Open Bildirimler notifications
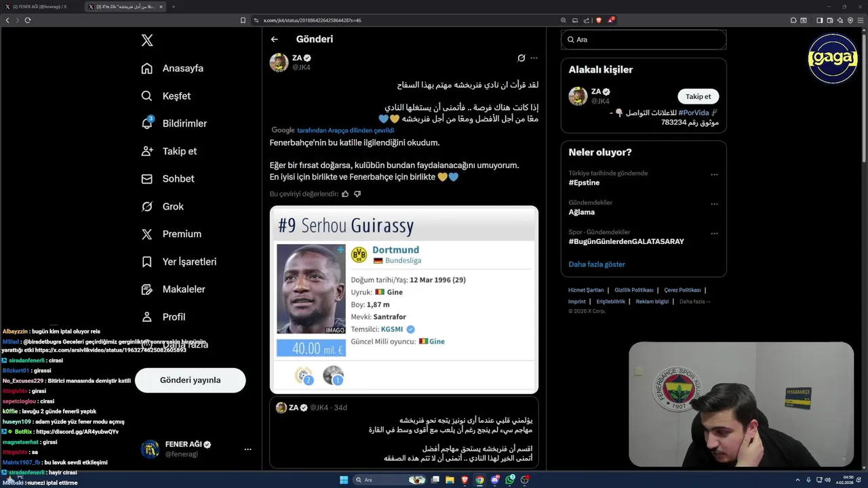868x488 pixels. coord(174,123)
